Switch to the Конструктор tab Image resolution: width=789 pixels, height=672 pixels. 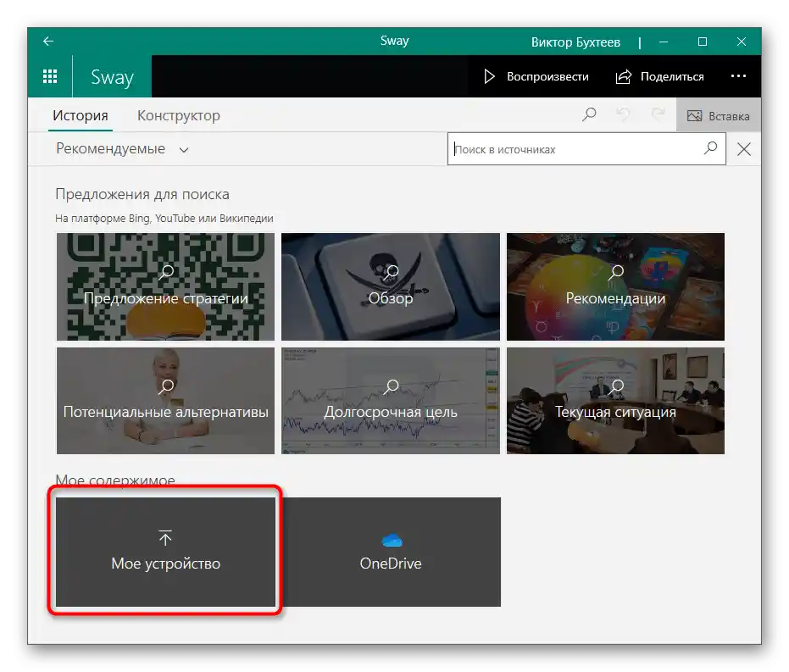click(x=179, y=116)
